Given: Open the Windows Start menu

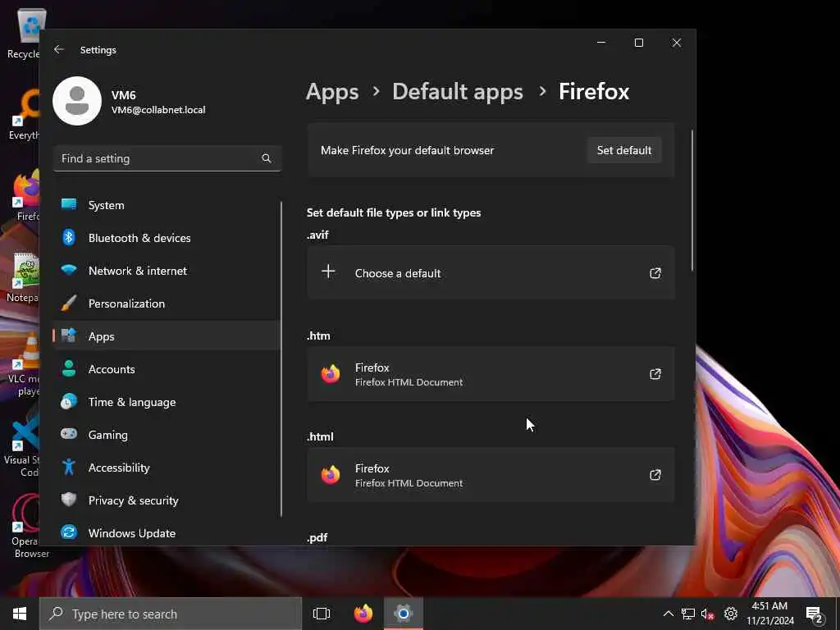Looking at the screenshot, I should coord(20,614).
